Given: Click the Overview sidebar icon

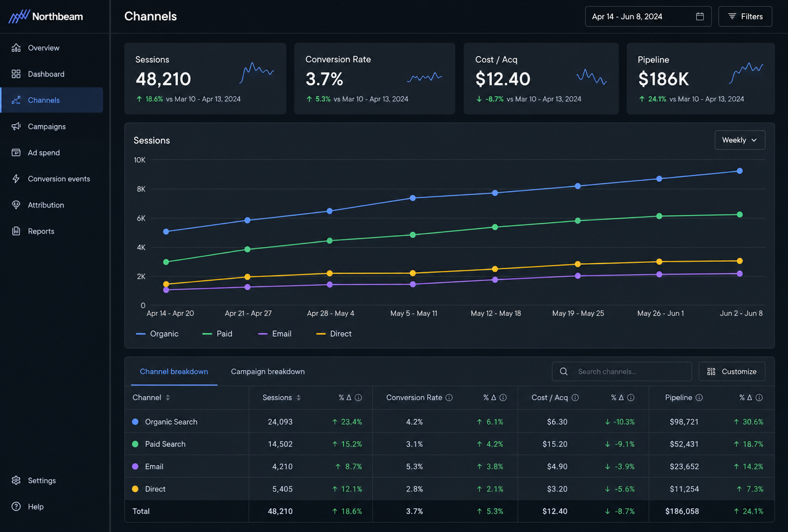Looking at the screenshot, I should (x=16, y=48).
